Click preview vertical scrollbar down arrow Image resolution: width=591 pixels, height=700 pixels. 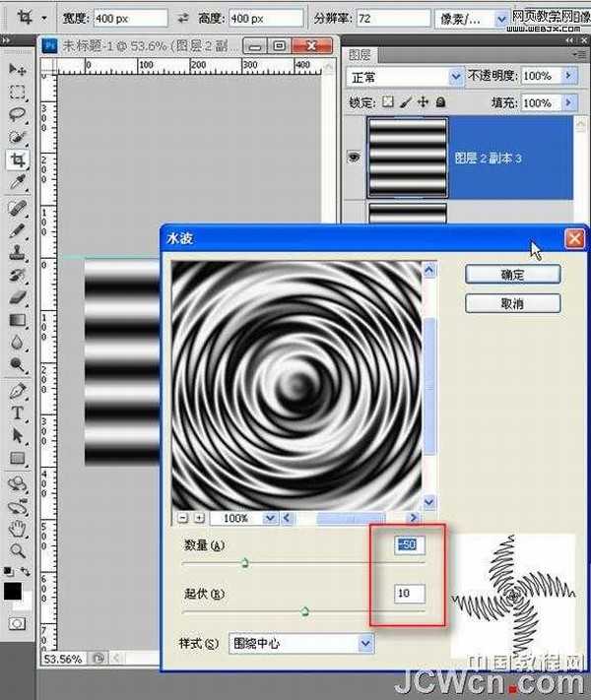coord(428,502)
